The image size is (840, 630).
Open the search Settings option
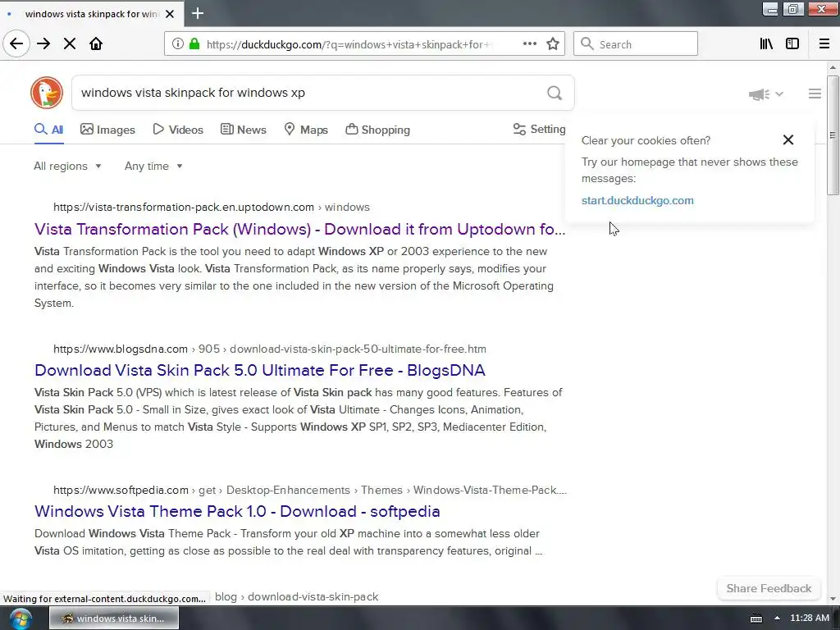click(539, 129)
